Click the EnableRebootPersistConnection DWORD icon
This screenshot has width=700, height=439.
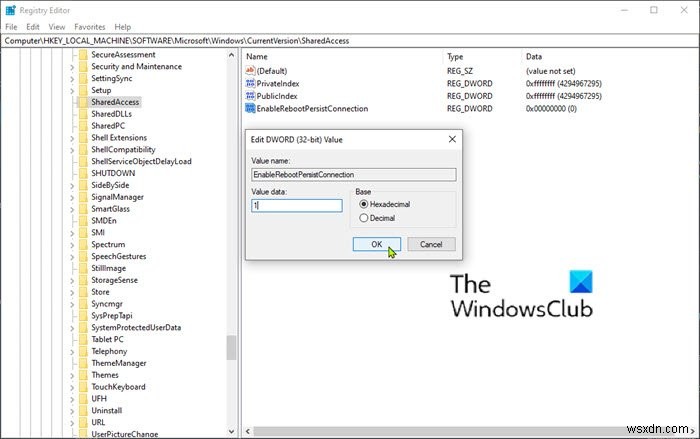[250, 108]
